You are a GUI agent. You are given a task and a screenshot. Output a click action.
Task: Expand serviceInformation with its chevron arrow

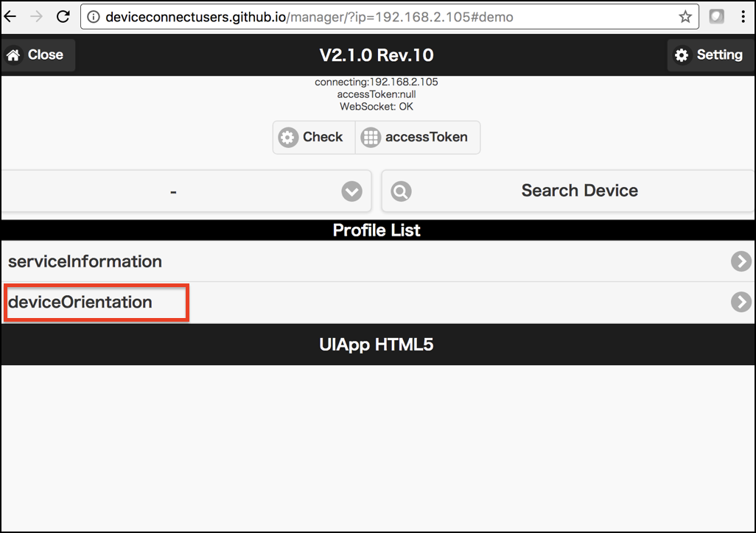(741, 261)
